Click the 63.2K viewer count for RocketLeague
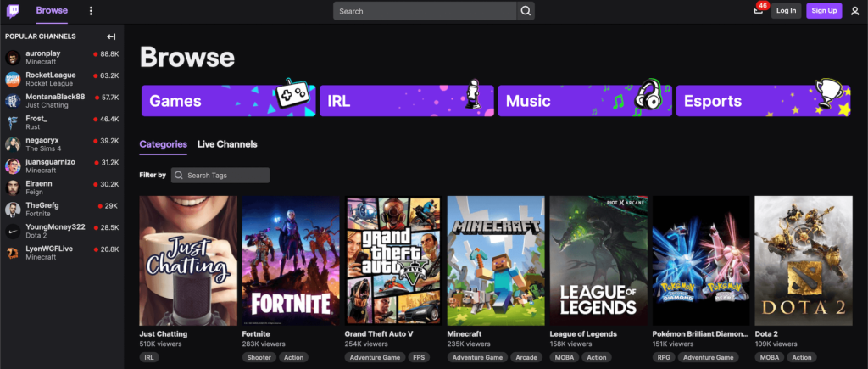 click(109, 75)
